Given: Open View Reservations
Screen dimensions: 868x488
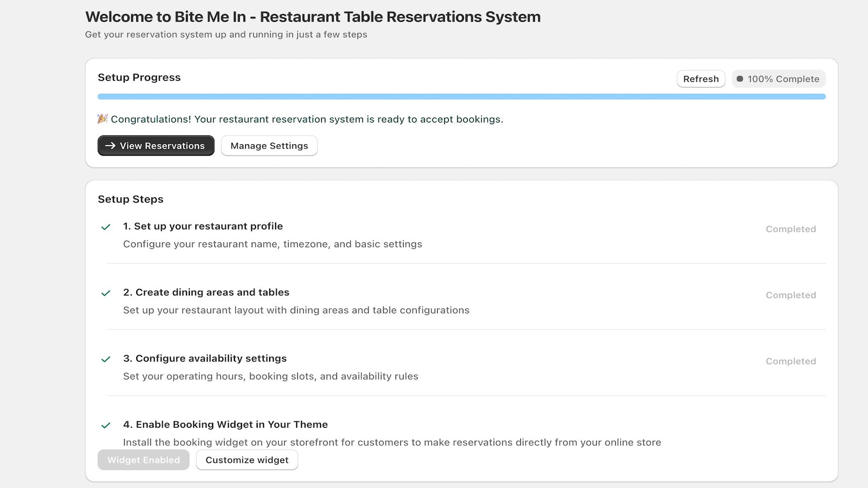Looking at the screenshot, I should [x=156, y=145].
